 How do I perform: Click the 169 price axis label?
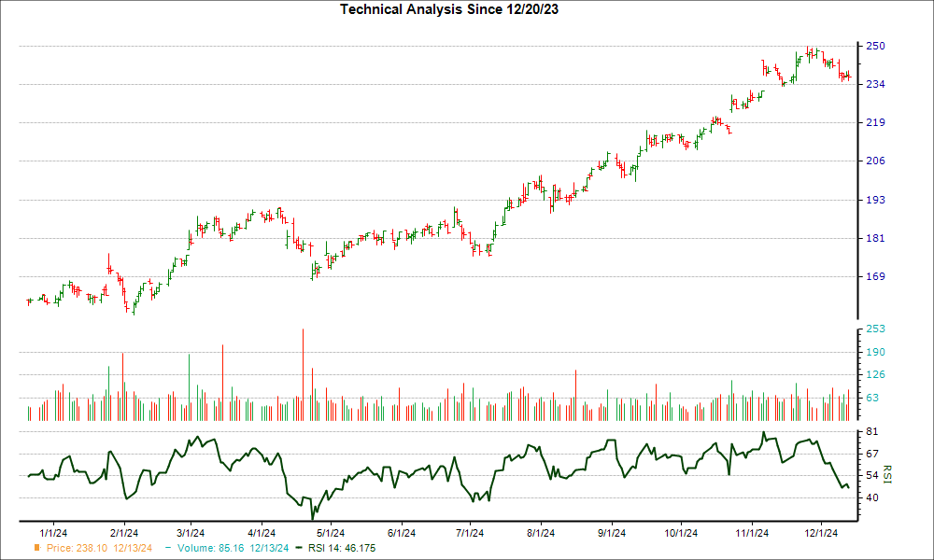point(875,276)
